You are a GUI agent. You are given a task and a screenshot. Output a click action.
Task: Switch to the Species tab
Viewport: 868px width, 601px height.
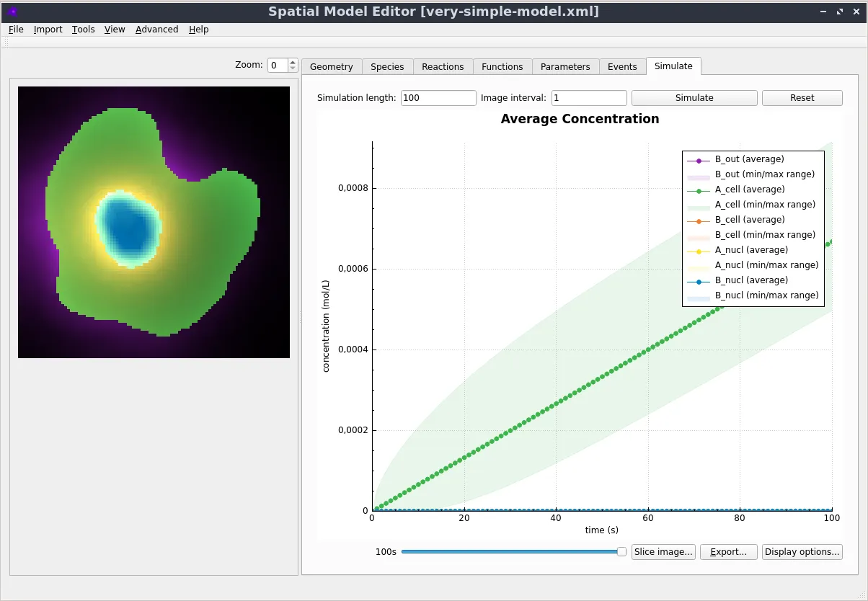387,66
